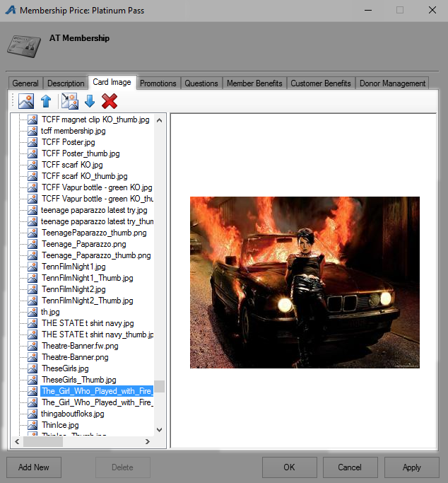
Task: Select THE STATE t shirt navy.jpg
Action: click(x=88, y=323)
